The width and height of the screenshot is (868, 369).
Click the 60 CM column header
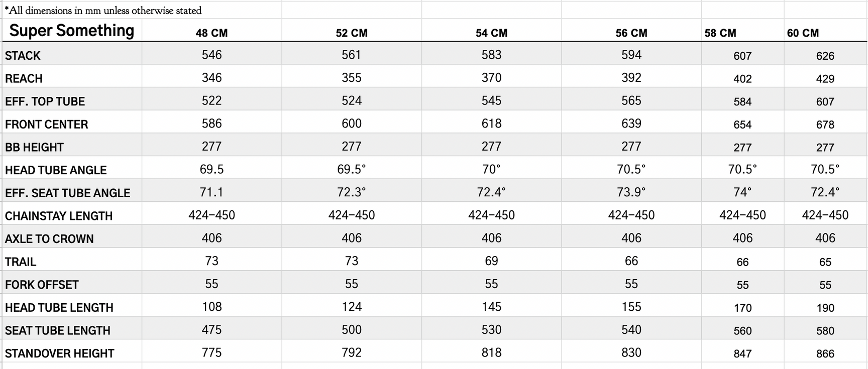[x=803, y=33]
